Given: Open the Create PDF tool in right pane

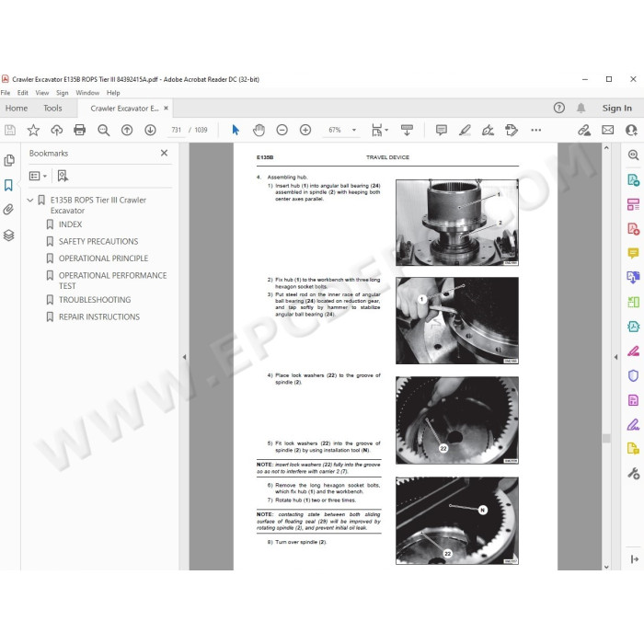Looking at the screenshot, I should [633, 228].
